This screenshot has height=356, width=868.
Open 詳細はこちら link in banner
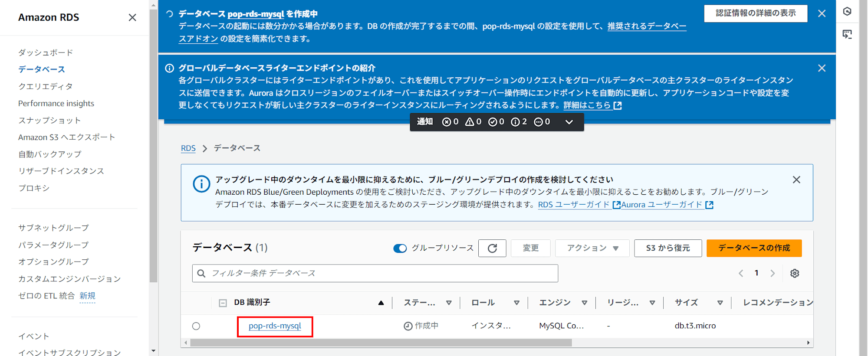coord(592,105)
